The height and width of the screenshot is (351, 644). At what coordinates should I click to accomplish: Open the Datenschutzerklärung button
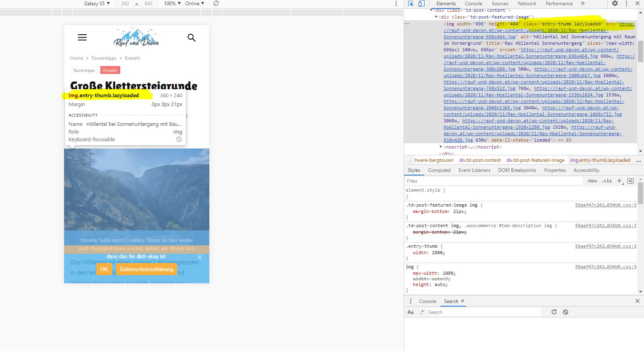tap(146, 269)
